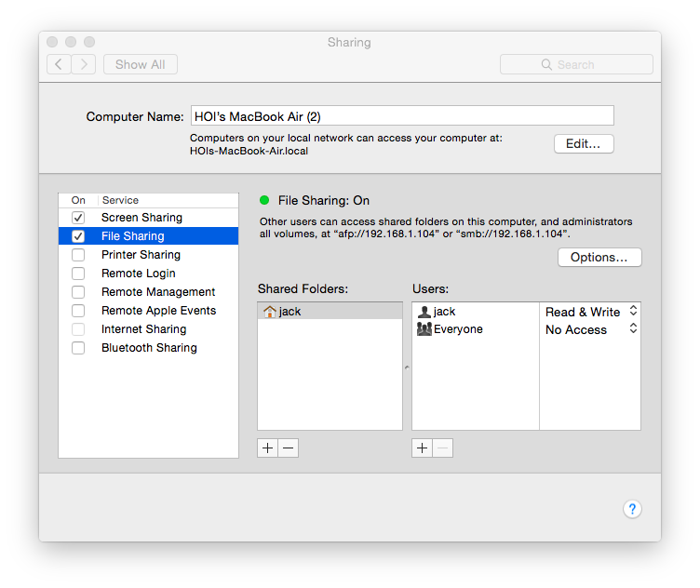Enable the Printer Sharing checkbox
700x588 pixels.
78,255
